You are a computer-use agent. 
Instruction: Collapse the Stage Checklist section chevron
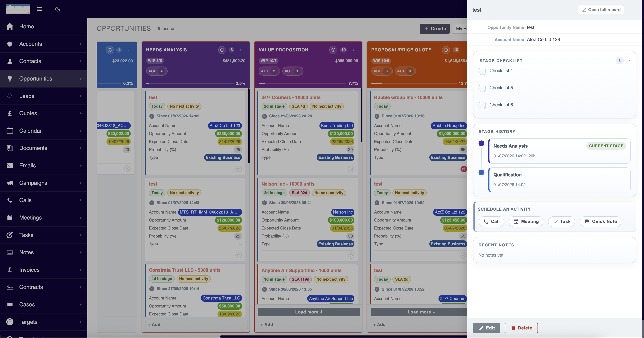(629, 61)
